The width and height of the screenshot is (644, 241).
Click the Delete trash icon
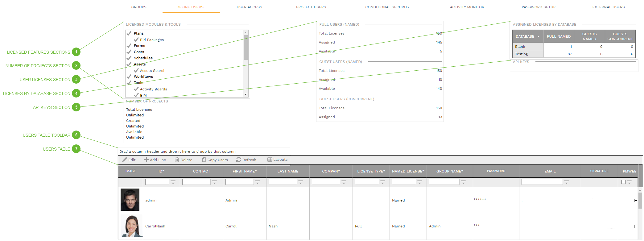pyautogui.click(x=177, y=160)
